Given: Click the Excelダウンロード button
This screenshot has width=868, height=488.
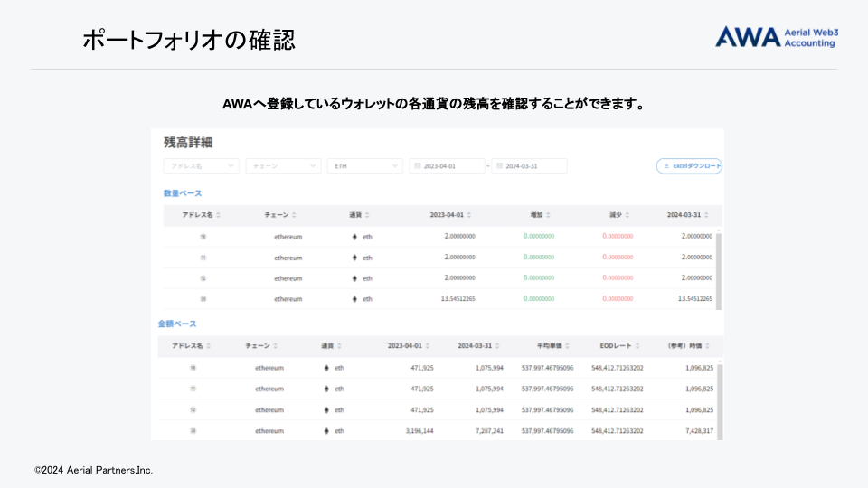Looking at the screenshot, I should pyautogui.click(x=689, y=166).
